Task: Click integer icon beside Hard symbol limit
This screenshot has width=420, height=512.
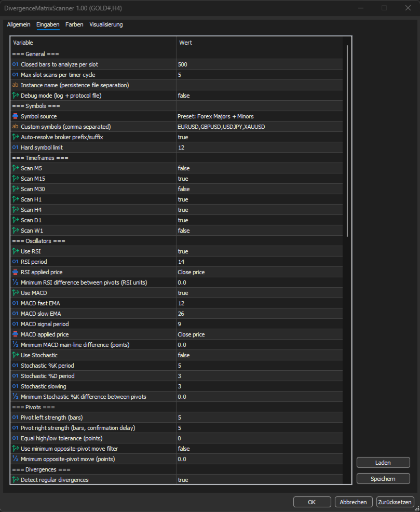Action: [x=16, y=147]
